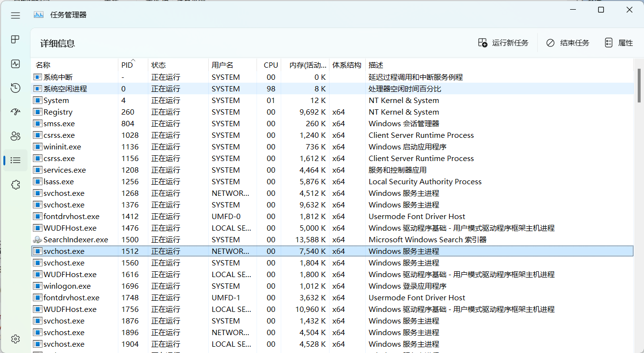Select the System process with PID 4
Image resolution: width=644 pixels, height=353 pixels.
[x=332, y=101]
